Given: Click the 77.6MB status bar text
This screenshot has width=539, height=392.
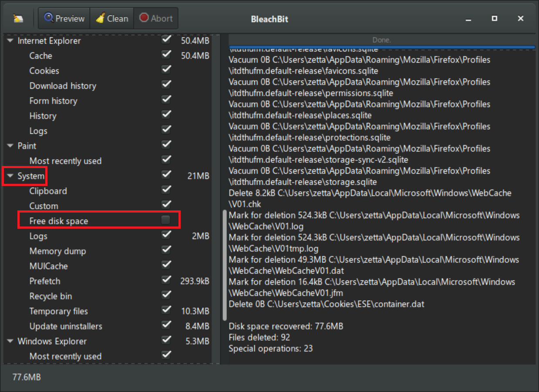Looking at the screenshot, I should coord(27,377).
